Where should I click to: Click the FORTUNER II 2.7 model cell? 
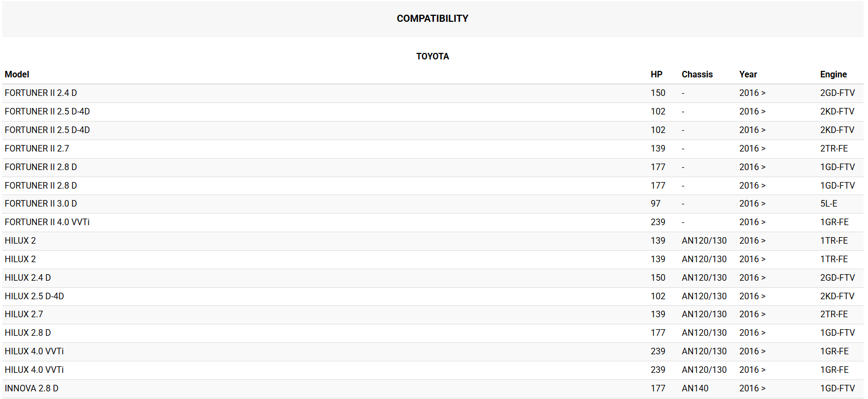[37, 148]
